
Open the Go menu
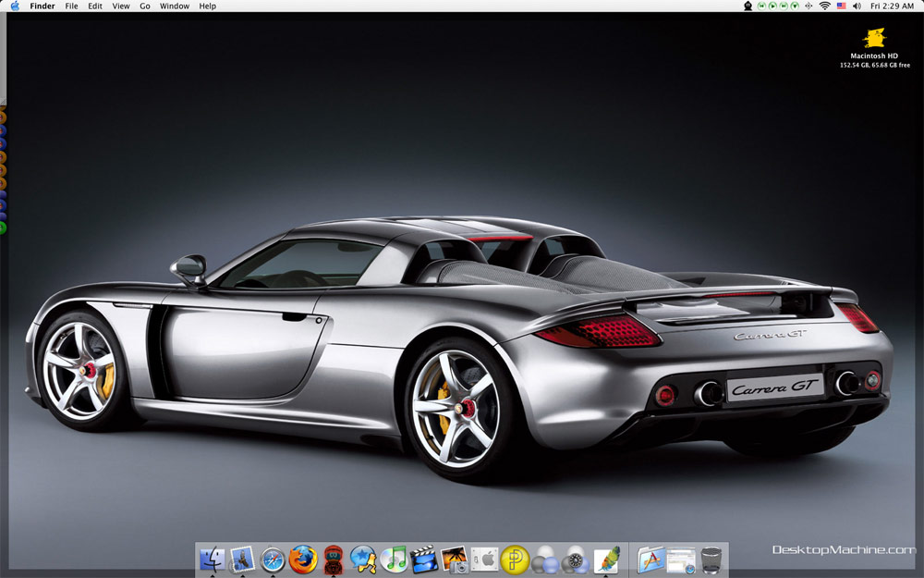pos(145,6)
